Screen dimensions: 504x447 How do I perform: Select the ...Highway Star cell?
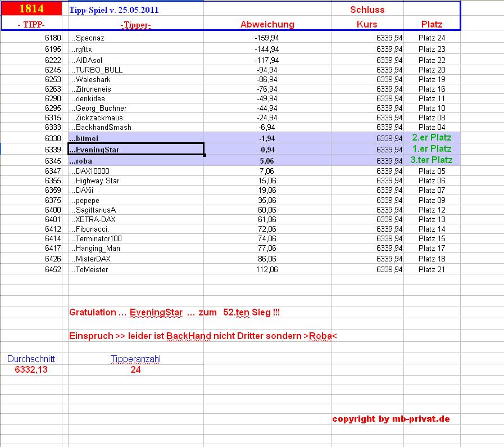(x=135, y=180)
